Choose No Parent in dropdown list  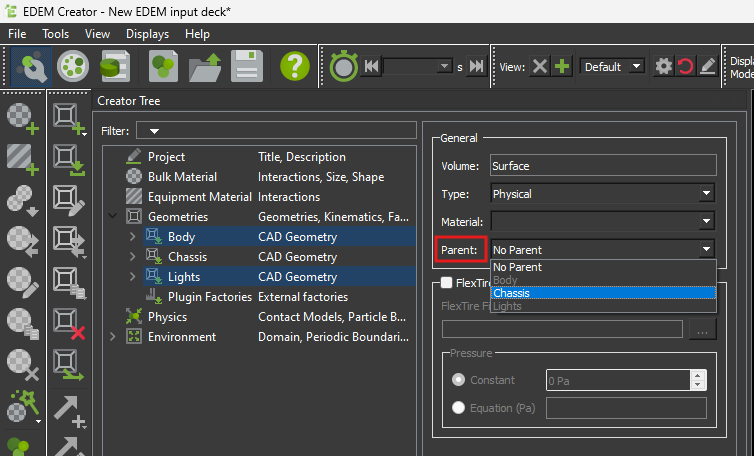[x=603, y=267]
